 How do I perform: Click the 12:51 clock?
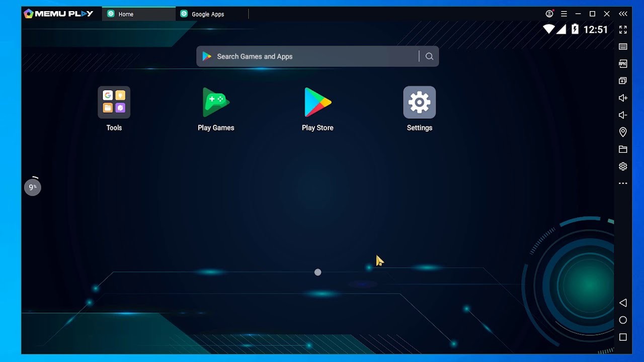[596, 30]
